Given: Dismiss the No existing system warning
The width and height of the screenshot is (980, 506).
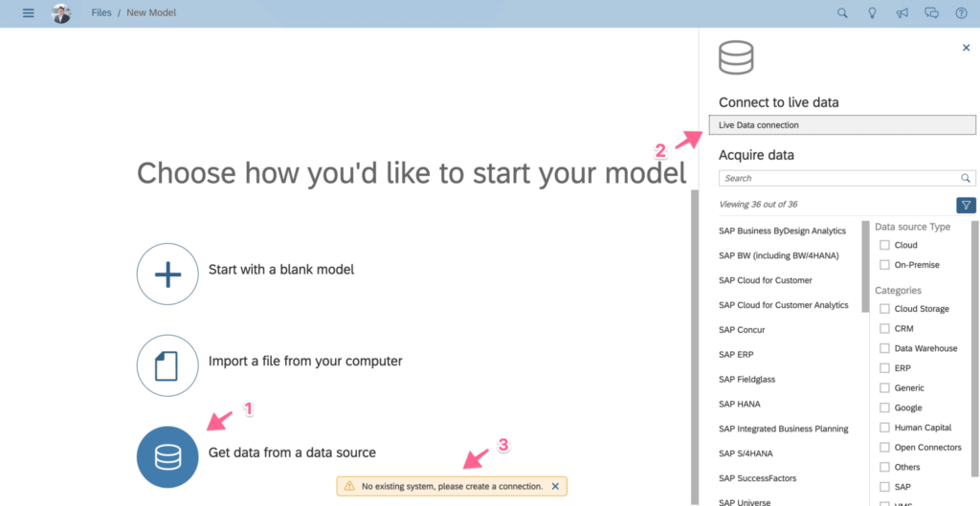Looking at the screenshot, I should tap(555, 487).
